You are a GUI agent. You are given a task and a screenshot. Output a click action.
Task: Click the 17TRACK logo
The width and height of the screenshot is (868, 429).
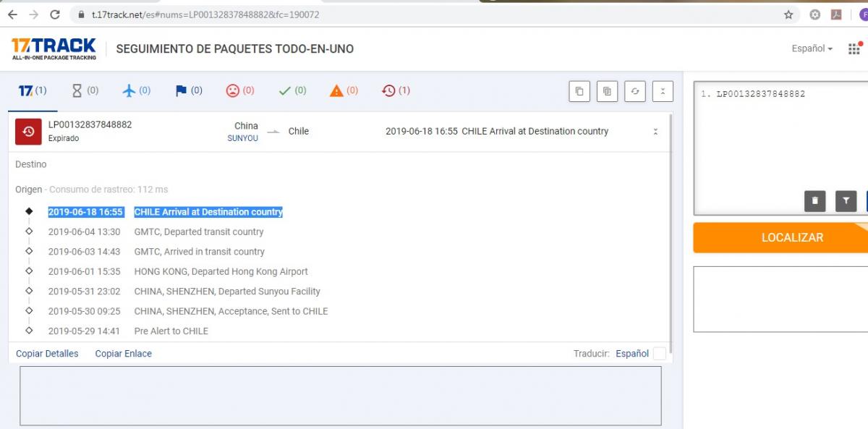pyautogui.click(x=54, y=48)
